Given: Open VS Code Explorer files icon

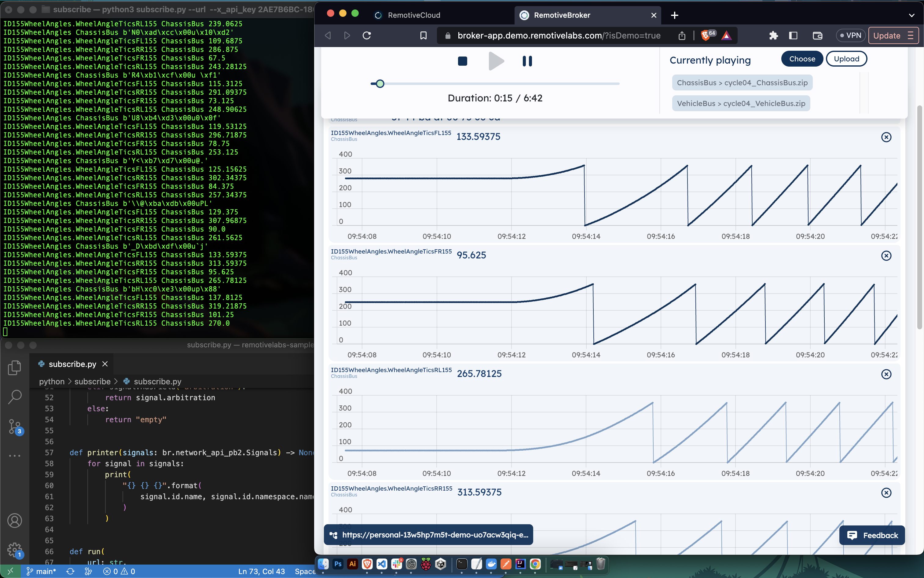Looking at the screenshot, I should pyautogui.click(x=15, y=368).
